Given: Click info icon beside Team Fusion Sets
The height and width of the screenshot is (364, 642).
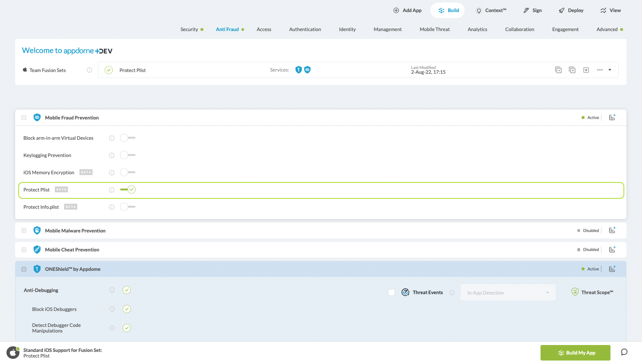Looking at the screenshot, I should pyautogui.click(x=89, y=70).
